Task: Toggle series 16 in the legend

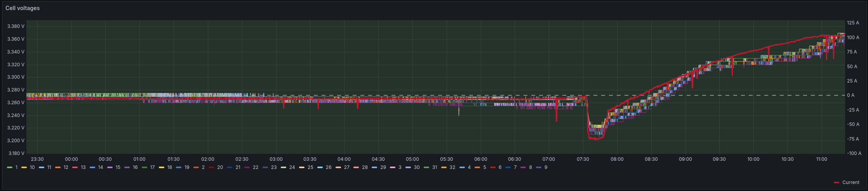Action: (135, 167)
